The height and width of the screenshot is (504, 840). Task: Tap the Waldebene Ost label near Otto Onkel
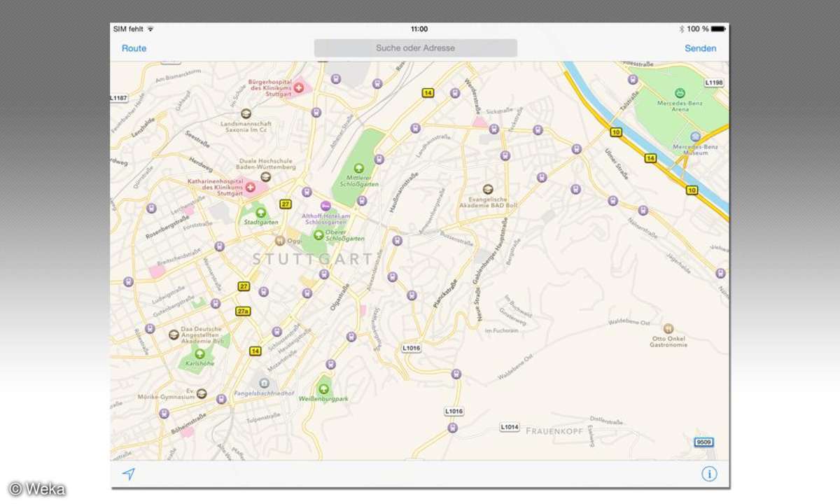point(630,323)
